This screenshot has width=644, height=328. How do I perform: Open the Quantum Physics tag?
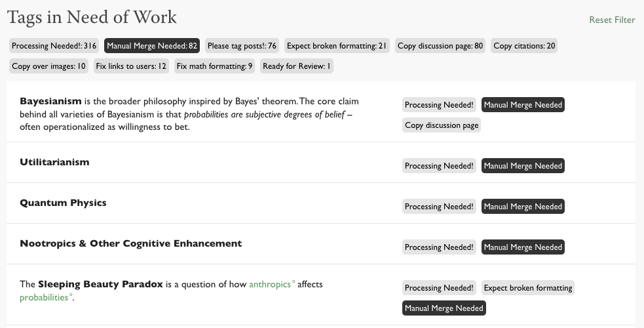coord(64,203)
